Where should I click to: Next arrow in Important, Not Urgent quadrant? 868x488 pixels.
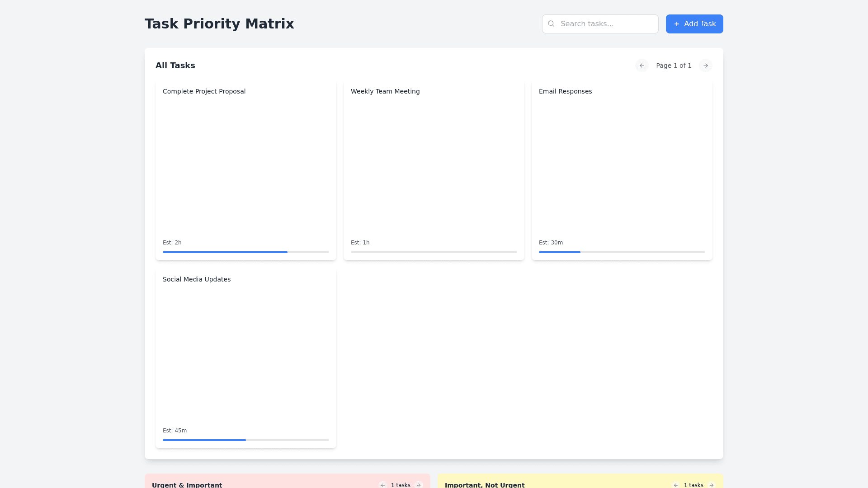click(712, 485)
